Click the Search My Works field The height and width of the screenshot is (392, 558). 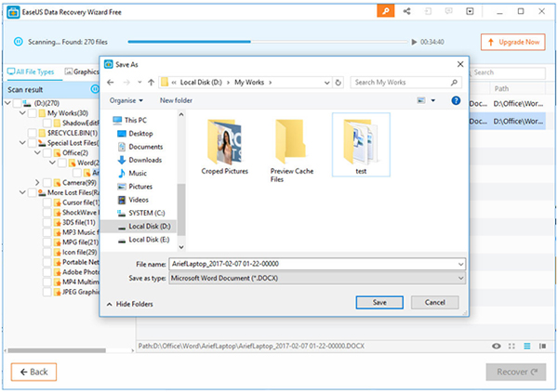pyautogui.click(x=405, y=83)
